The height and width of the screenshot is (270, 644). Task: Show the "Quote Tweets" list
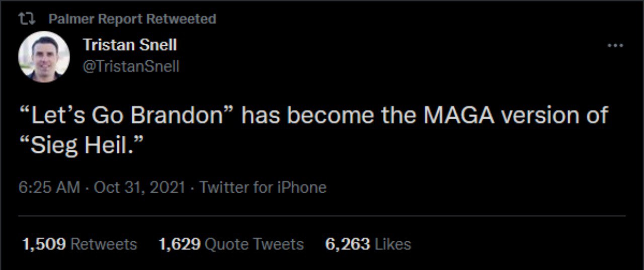(x=255, y=244)
